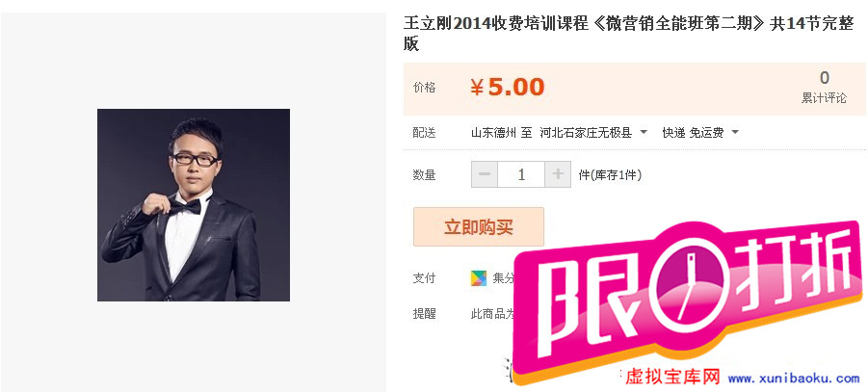Click the 库存1件 stock text
This screenshot has width=868, height=392.
click(x=610, y=175)
